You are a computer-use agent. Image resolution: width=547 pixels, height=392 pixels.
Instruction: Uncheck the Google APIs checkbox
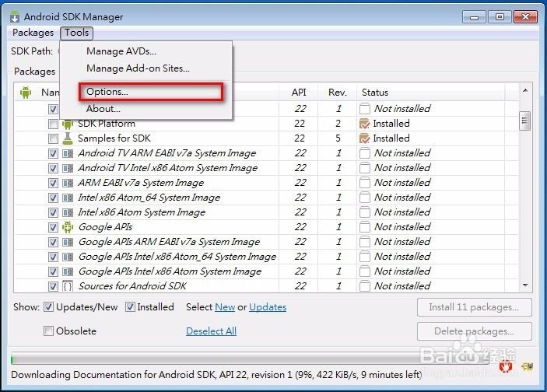pos(53,227)
